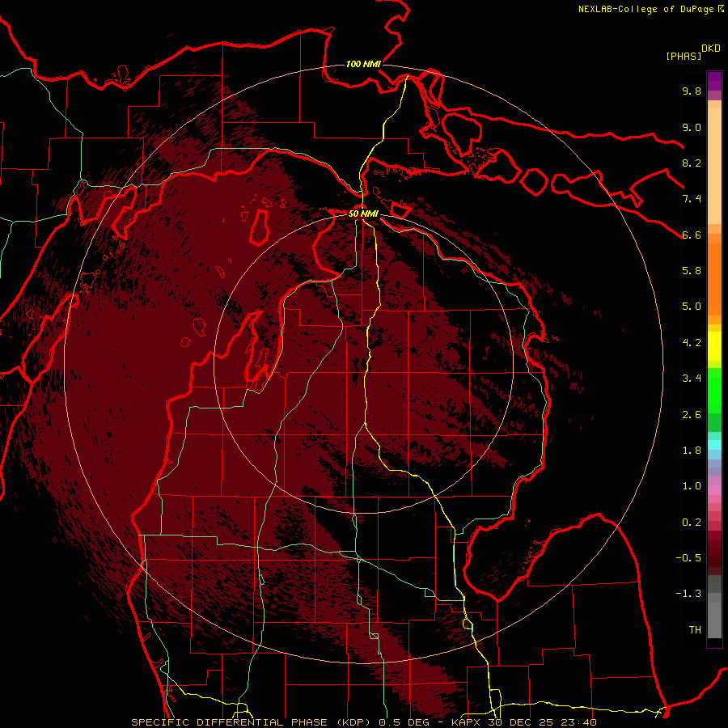
Task: Pick the dark orange segment of the color scale
Action: (x=714, y=280)
